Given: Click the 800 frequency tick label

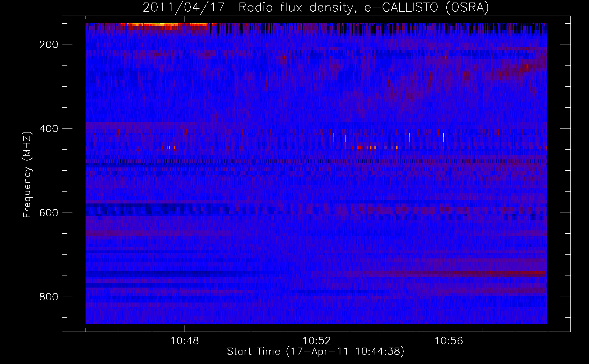Looking at the screenshot, I should (49, 297).
